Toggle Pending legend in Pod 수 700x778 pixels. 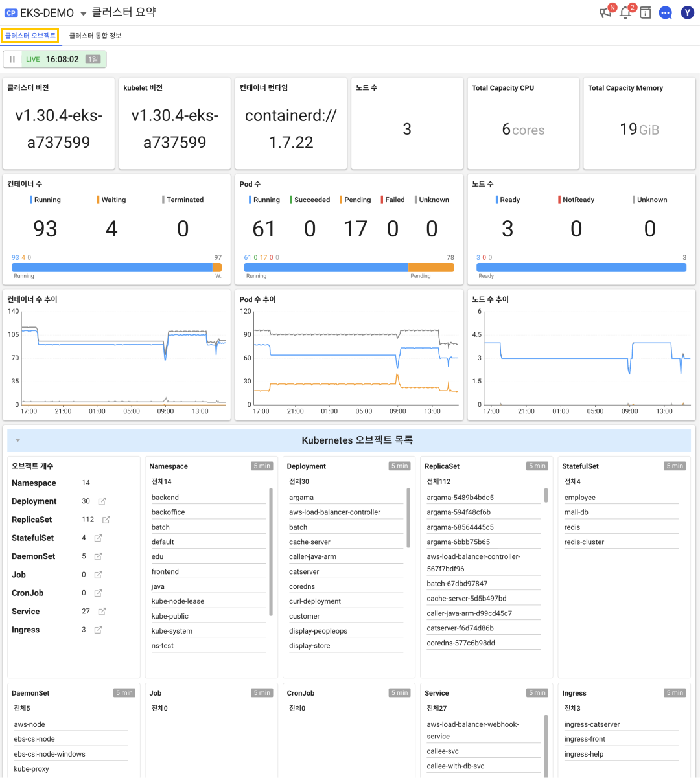coord(355,200)
